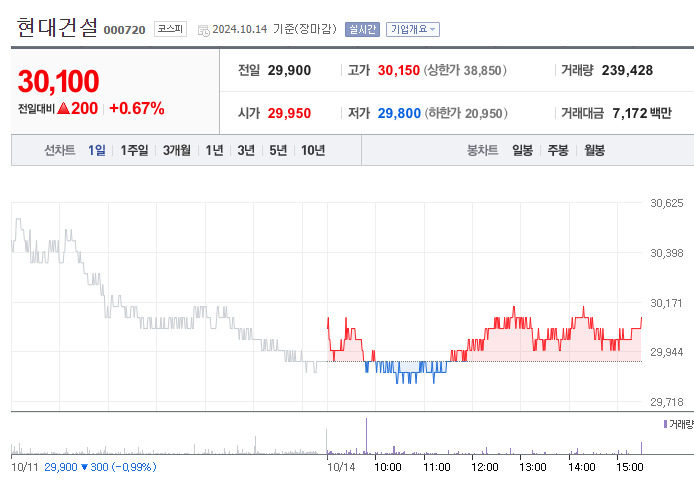Click the 15:00 time axis label
Viewport: 694px width, 485px height.
click(630, 467)
